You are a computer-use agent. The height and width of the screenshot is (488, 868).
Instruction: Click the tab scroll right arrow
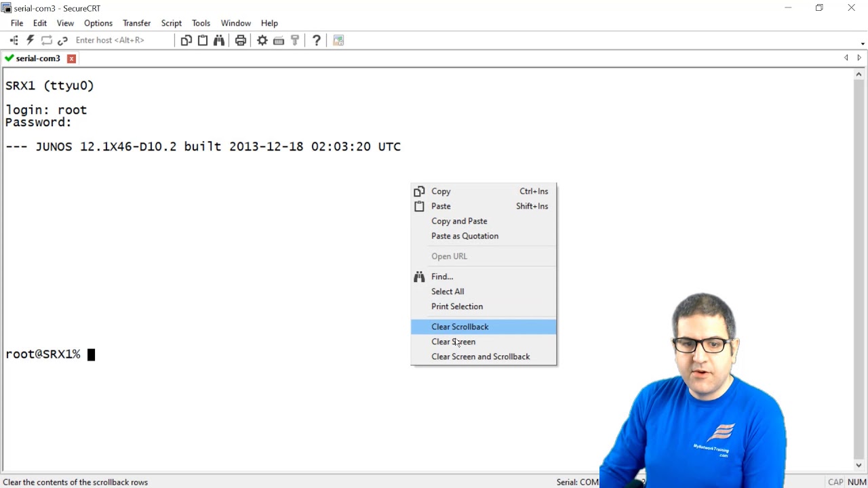click(x=859, y=58)
